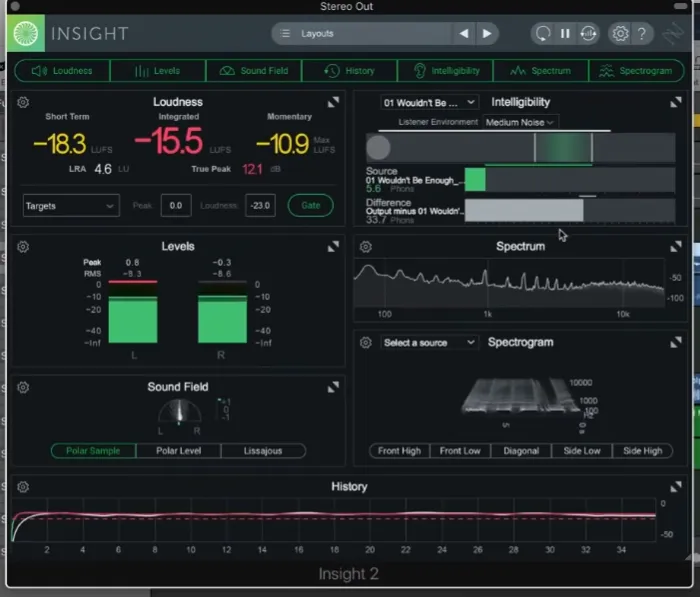Choose Diagonal spectrogram view
Viewport: 700px width, 597px height.
click(521, 451)
